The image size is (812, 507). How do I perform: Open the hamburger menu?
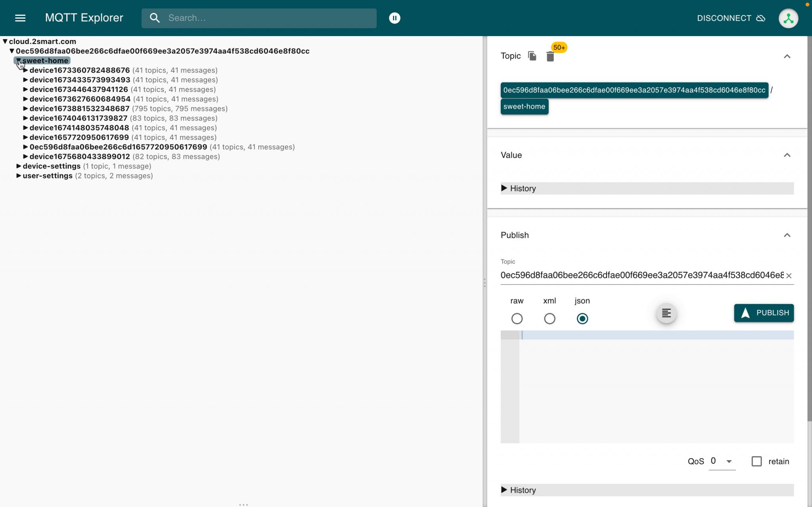click(x=20, y=18)
